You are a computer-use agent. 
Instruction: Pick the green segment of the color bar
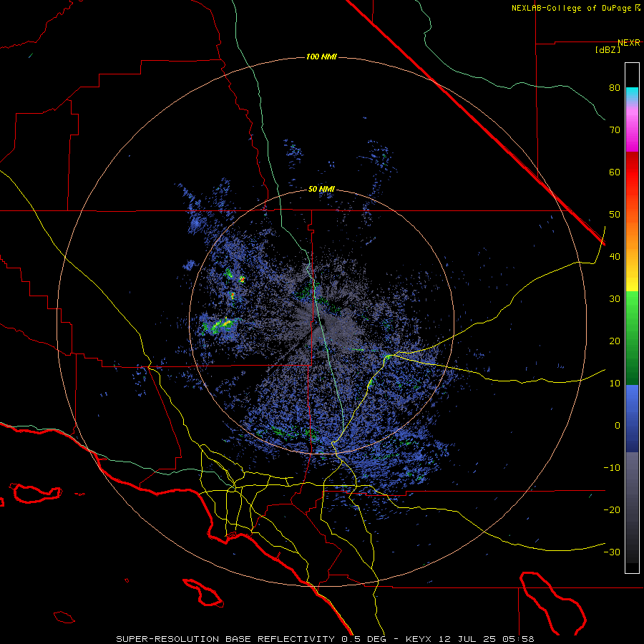click(632, 338)
